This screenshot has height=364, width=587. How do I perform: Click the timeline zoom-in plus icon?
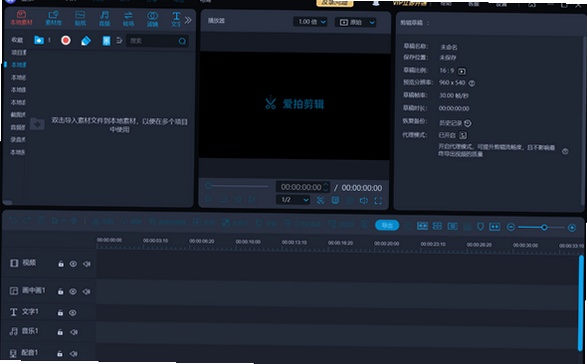click(572, 228)
